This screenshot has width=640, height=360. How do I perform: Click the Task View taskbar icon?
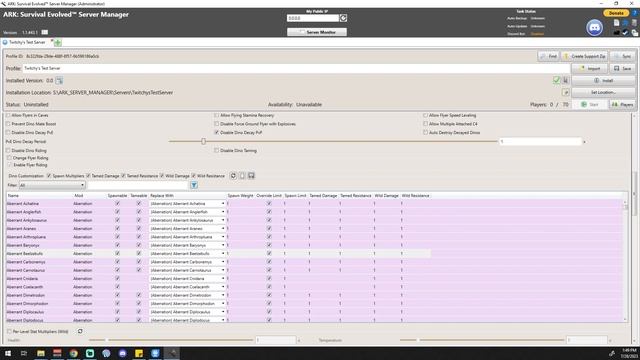[x=24, y=353]
